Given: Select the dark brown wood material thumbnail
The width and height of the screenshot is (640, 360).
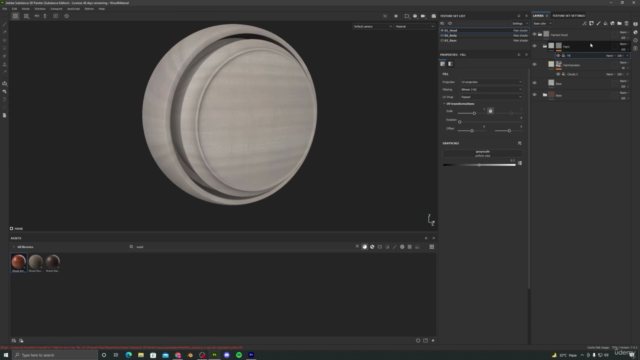Looking at the screenshot, I should click(x=53, y=262).
